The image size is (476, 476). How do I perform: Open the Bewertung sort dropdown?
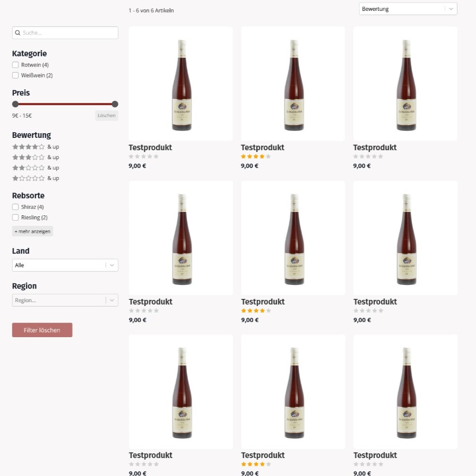(x=408, y=9)
